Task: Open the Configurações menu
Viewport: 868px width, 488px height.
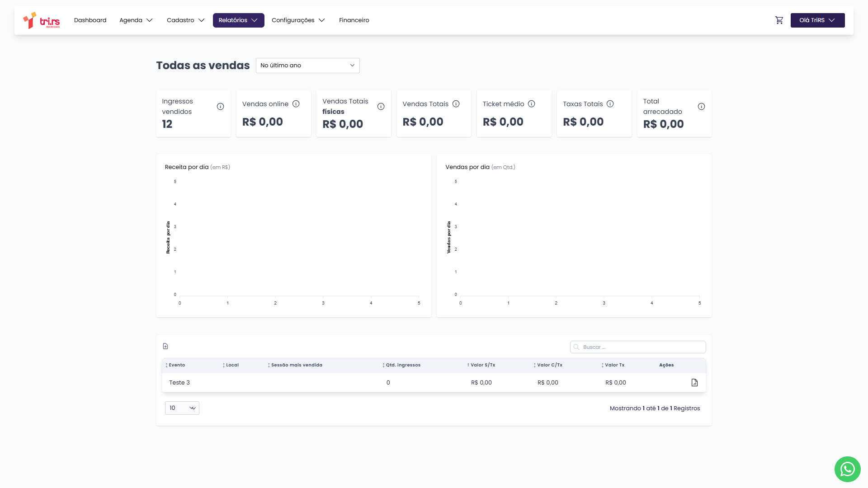Action: [298, 20]
